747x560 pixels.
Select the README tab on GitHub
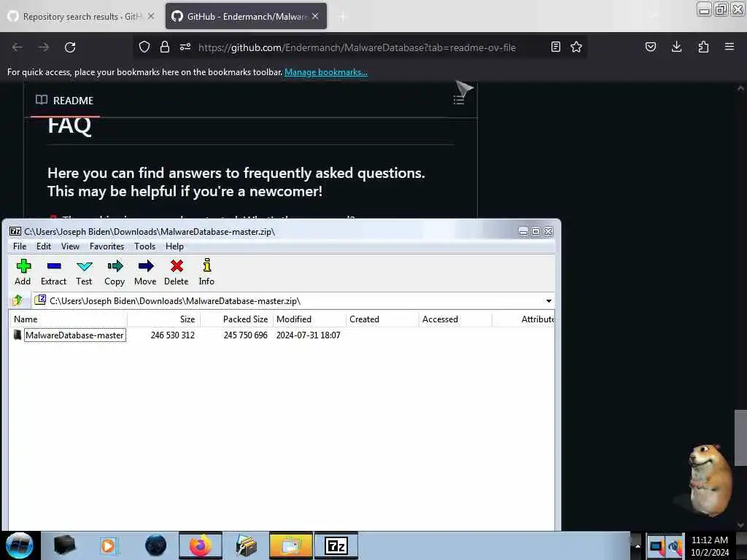pyautogui.click(x=65, y=101)
